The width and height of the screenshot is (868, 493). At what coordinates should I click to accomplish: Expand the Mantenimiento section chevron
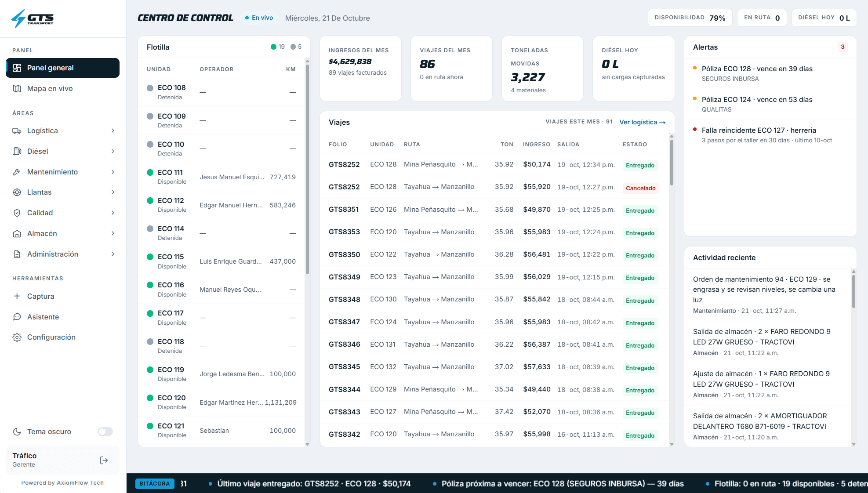coord(113,172)
